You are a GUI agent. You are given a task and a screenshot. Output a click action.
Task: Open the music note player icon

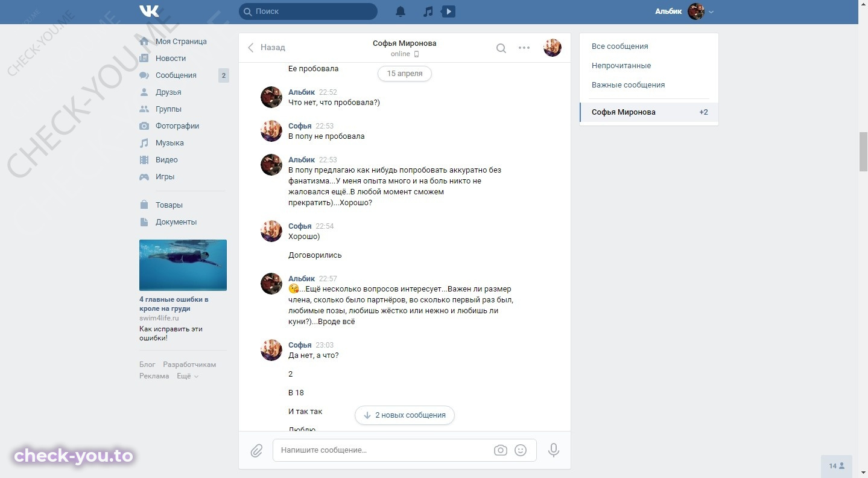click(428, 11)
